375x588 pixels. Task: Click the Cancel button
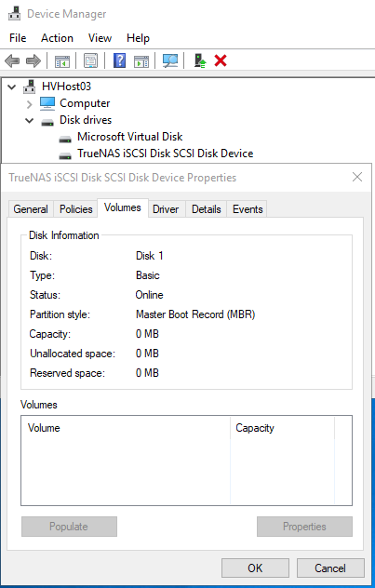pos(330,568)
